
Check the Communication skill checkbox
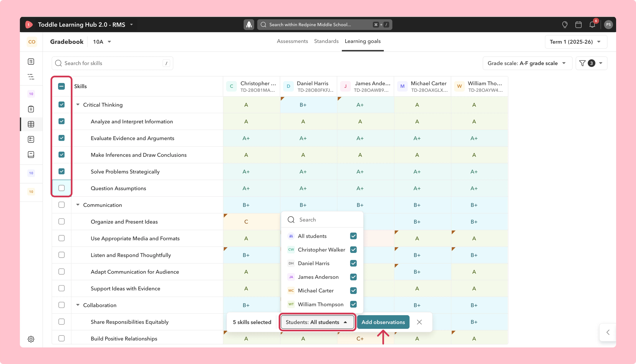(62, 205)
